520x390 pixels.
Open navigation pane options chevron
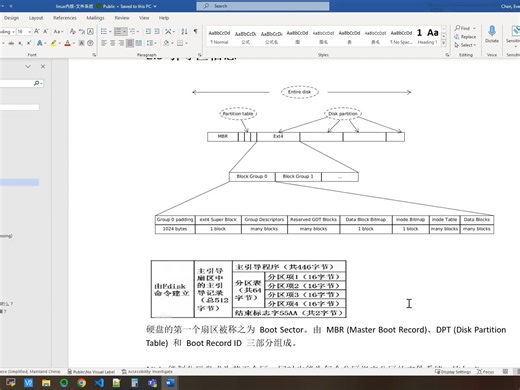tap(28, 66)
